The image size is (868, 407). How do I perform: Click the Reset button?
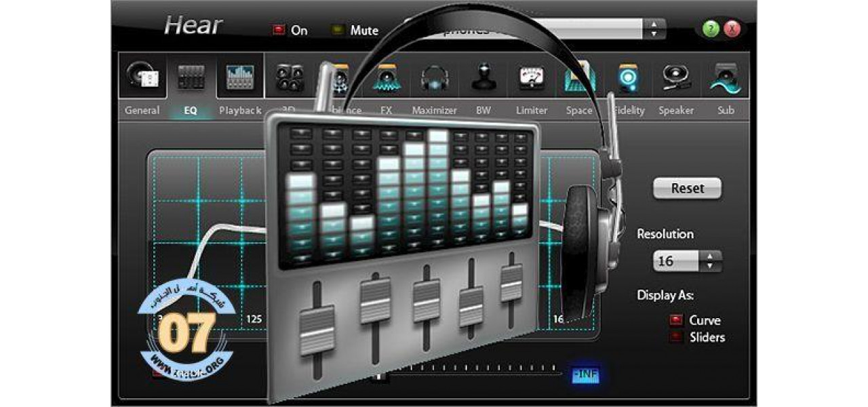point(688,189)
